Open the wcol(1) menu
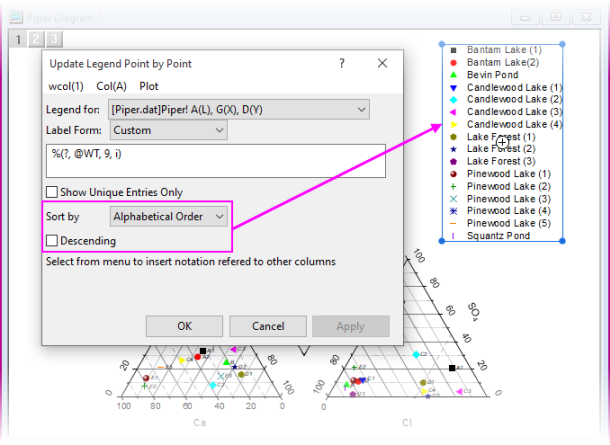Screen dimensions: 610x445 pos(67,86)
